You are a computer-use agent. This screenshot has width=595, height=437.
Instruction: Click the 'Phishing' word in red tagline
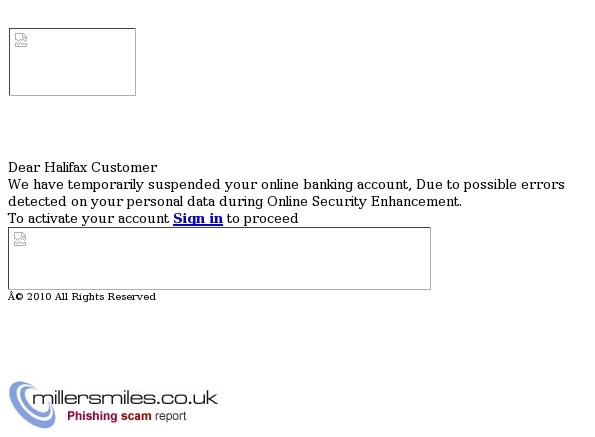(92, 416)
